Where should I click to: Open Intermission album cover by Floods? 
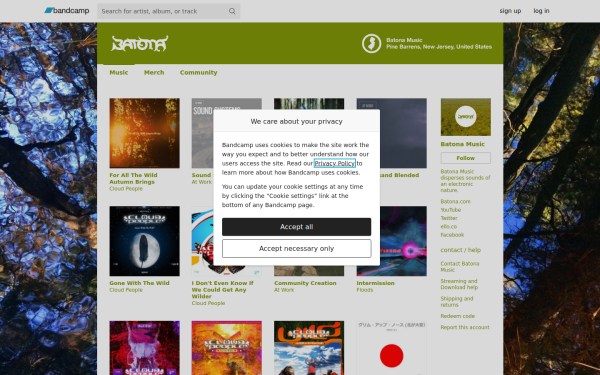point(403,241)
